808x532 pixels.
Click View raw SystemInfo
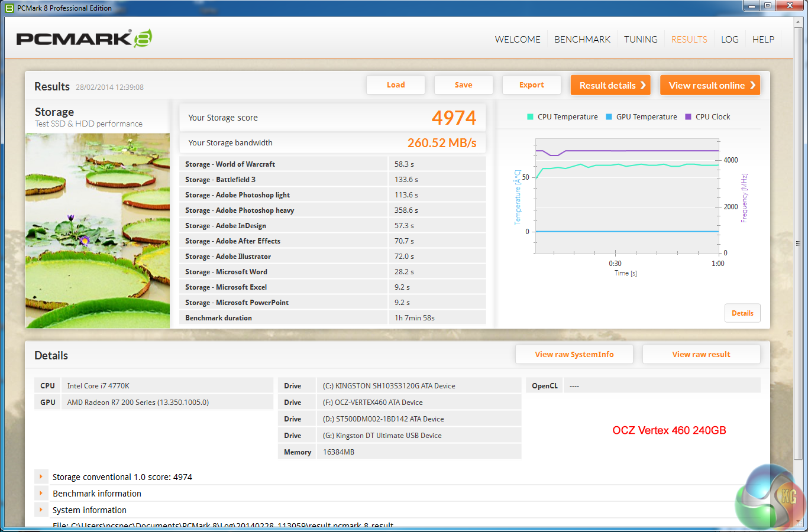(574, 355)
